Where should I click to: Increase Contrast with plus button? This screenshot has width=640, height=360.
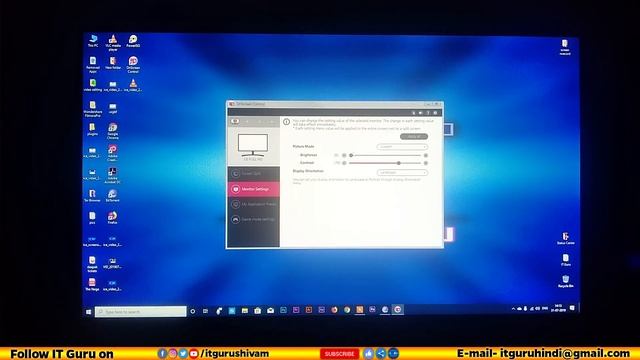426,163
